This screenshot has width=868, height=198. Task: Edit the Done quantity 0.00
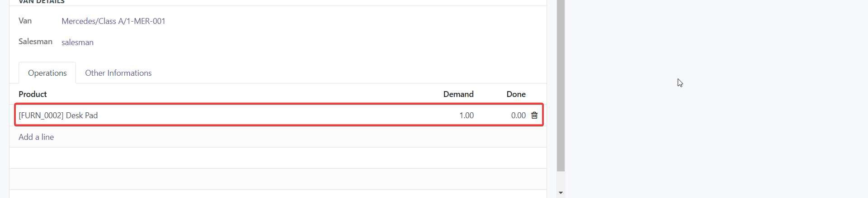(518, 115)
